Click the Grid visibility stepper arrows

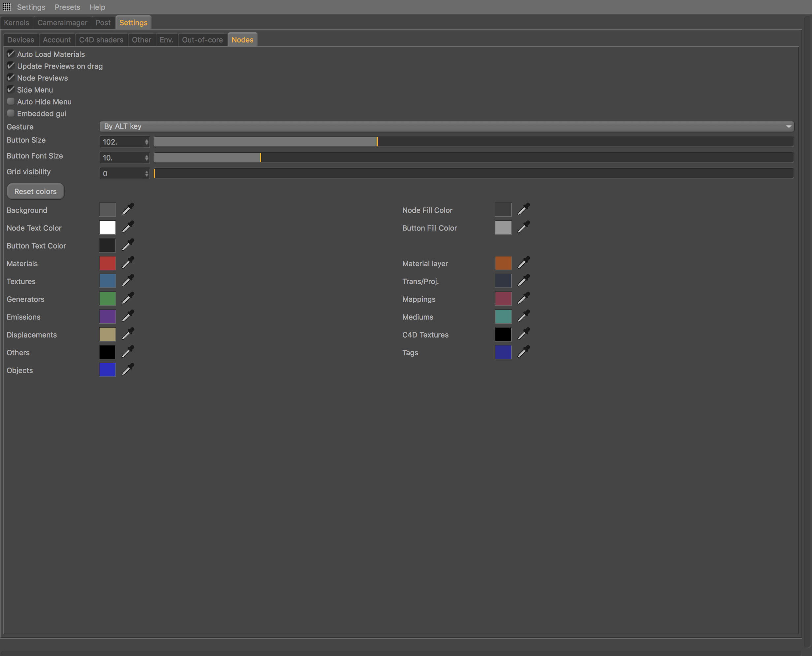(146, 173)
